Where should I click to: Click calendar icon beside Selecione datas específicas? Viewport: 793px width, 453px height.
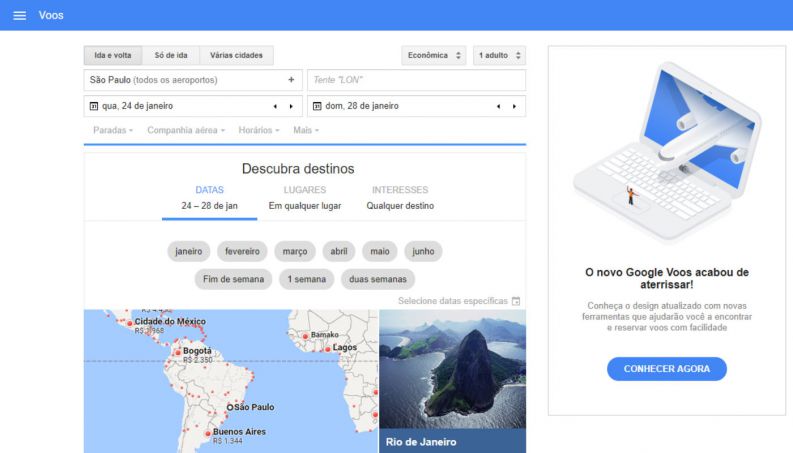516,301
